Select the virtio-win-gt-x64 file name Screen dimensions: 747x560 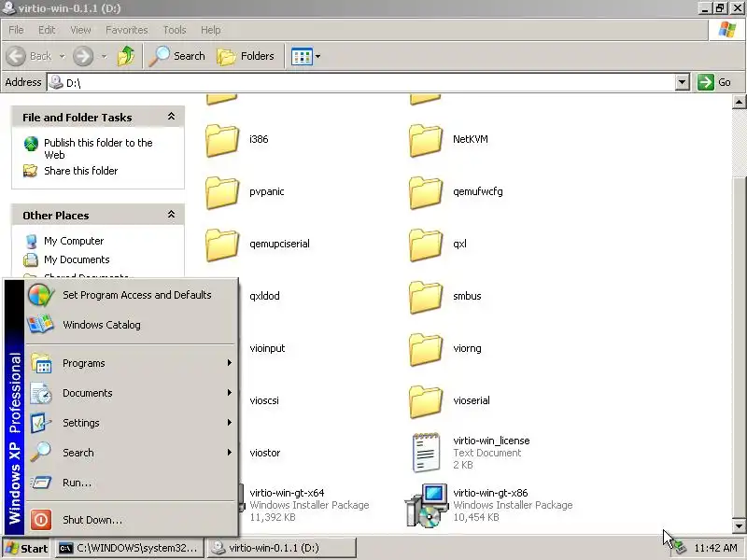[287, 493]
